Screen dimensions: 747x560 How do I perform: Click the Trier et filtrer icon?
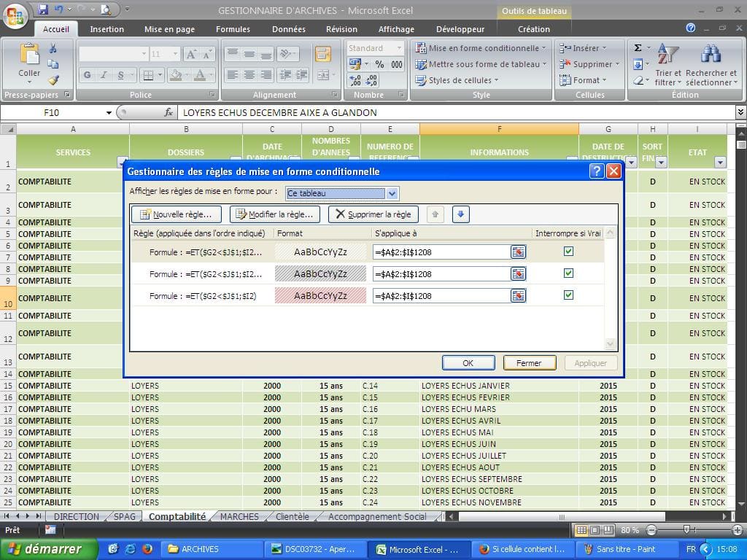(x=667, y=55)
